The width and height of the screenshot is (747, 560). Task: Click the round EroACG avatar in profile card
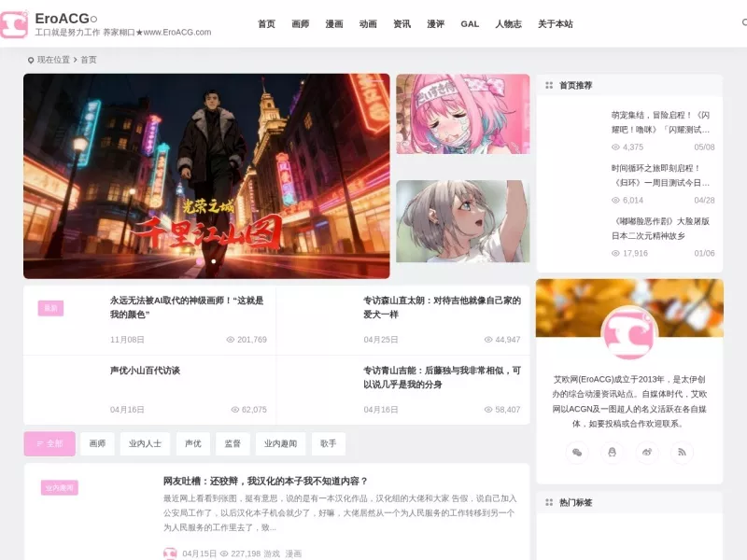(x=629, y=334)
